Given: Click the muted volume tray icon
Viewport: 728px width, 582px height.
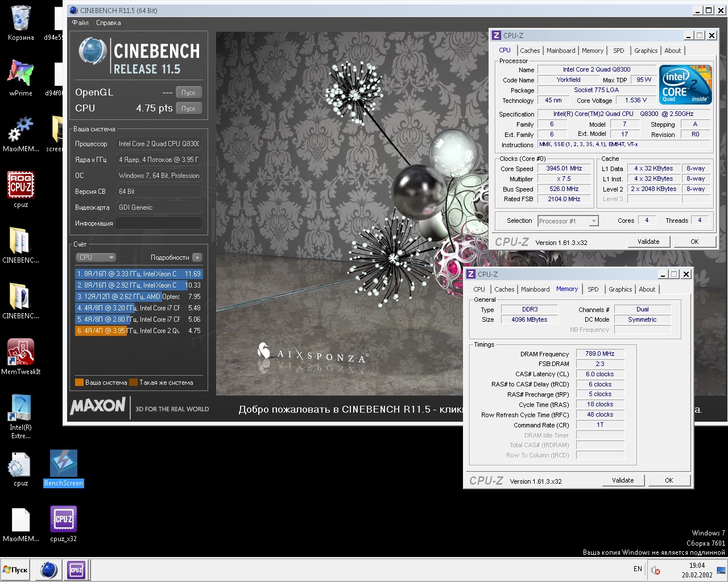Looking at the screenshot, I should tap(655, 570).
